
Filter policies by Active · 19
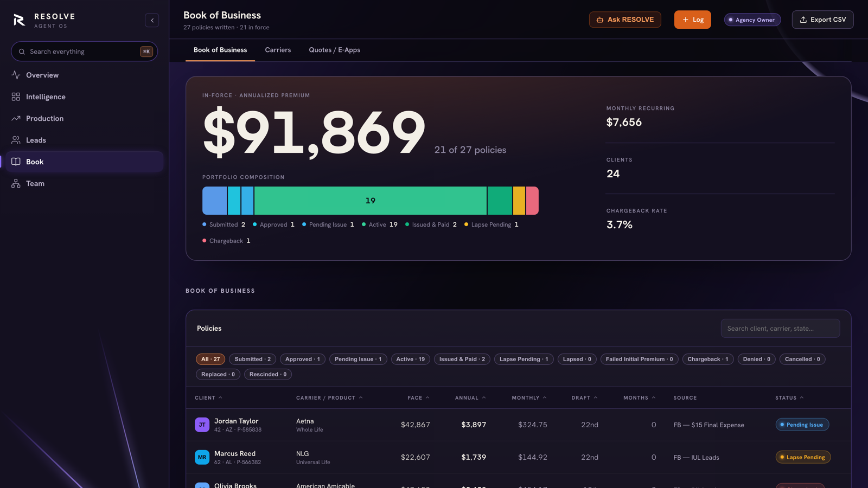(x=411, y=359)
